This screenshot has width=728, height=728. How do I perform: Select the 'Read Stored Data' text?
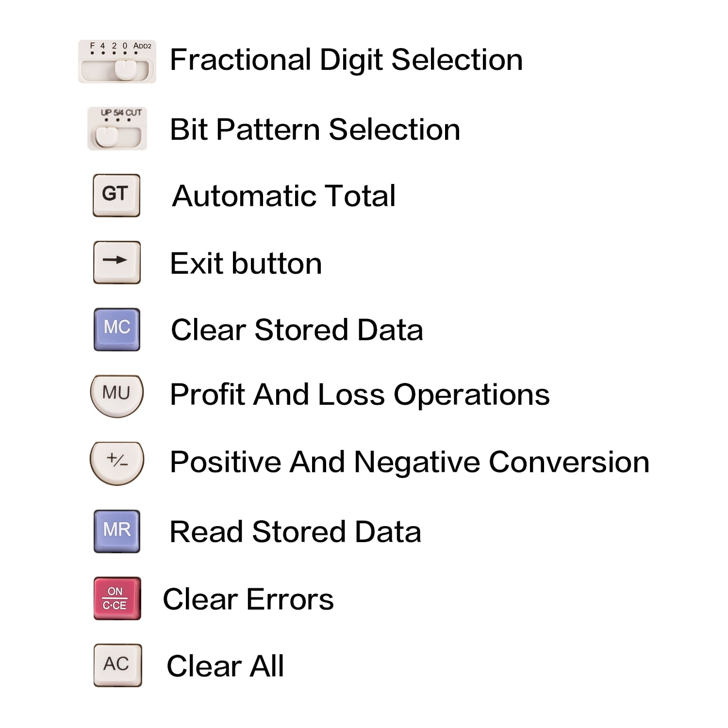pyautogui.click(x=295, y=531)
